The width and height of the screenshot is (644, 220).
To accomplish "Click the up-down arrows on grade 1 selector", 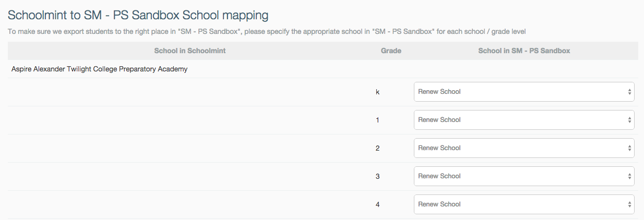I will [629, 120].
